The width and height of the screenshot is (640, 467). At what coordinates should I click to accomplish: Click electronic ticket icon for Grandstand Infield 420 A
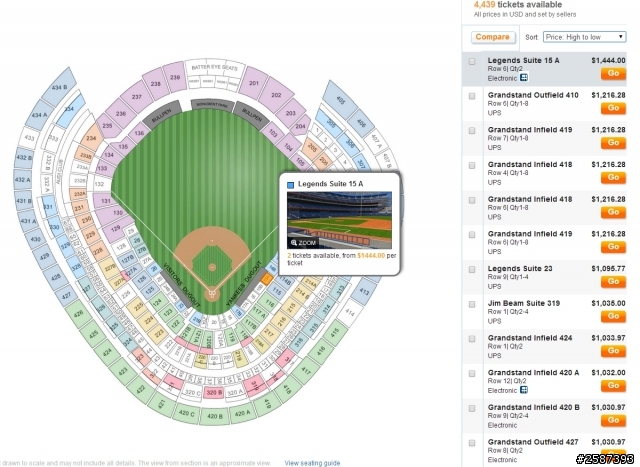pyautogui.click(x=524, y=390)
